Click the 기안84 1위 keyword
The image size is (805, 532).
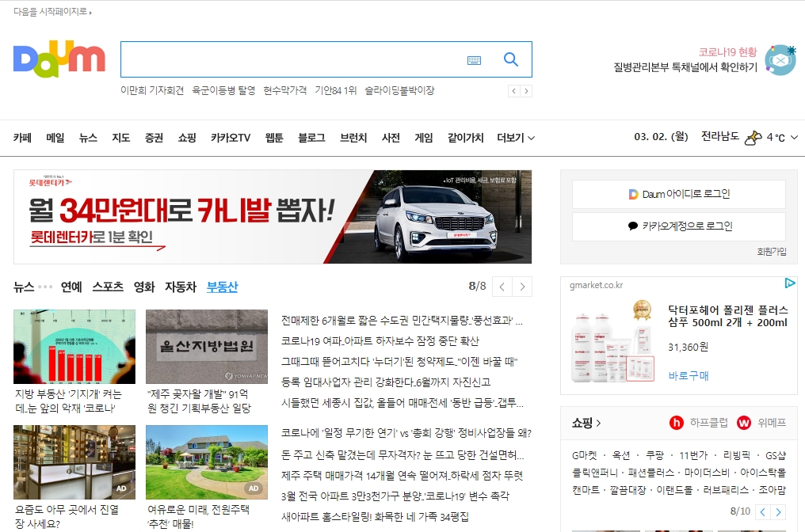point(336,91)
